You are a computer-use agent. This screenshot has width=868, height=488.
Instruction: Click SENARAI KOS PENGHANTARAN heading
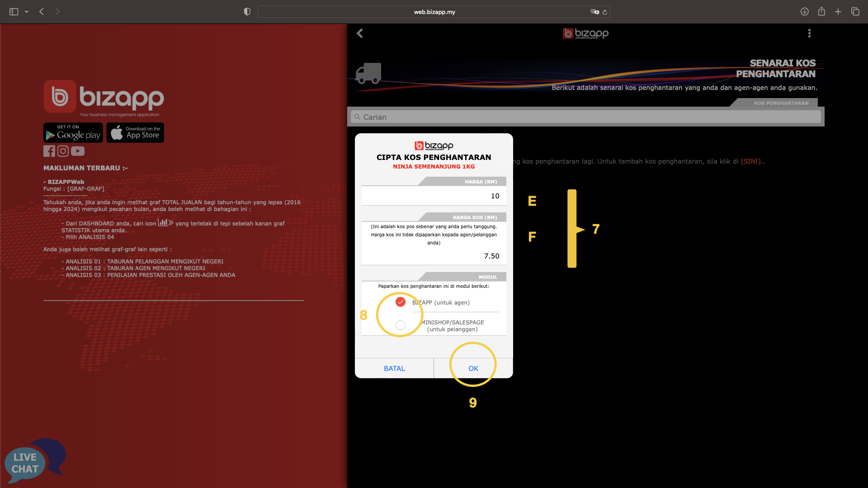pos(776,69)
